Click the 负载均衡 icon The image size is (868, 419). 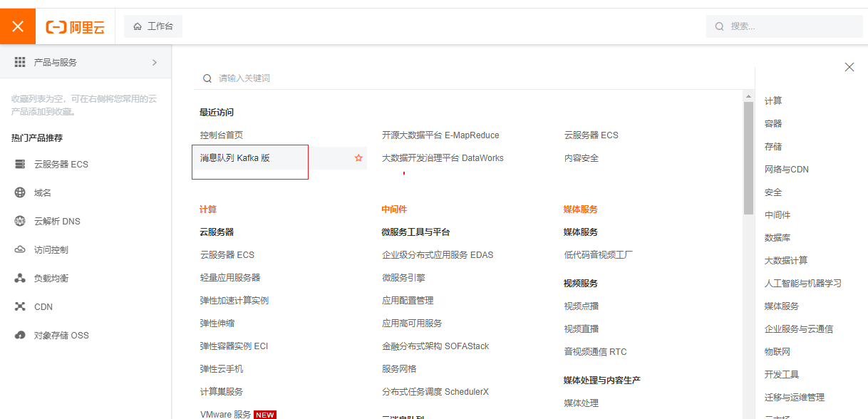[x=20, y=279]
